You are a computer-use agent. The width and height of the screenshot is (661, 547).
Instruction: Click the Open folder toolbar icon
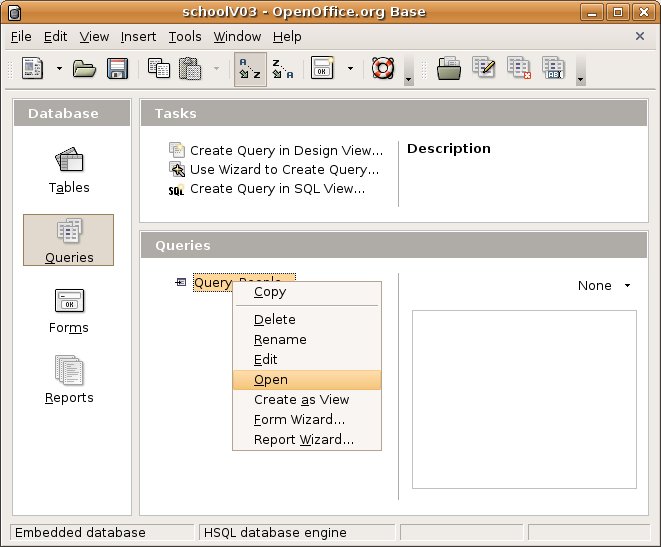84,68
